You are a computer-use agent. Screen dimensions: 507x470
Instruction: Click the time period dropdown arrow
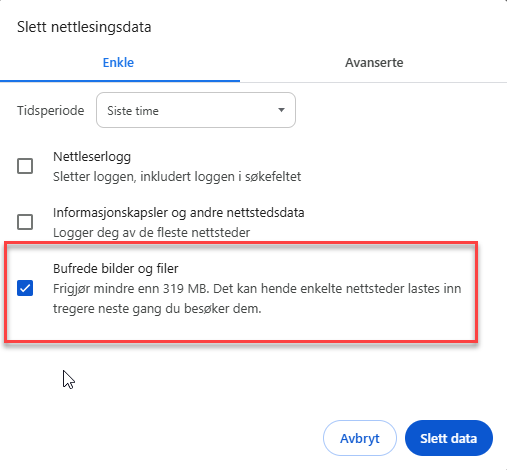coord(281,110)
